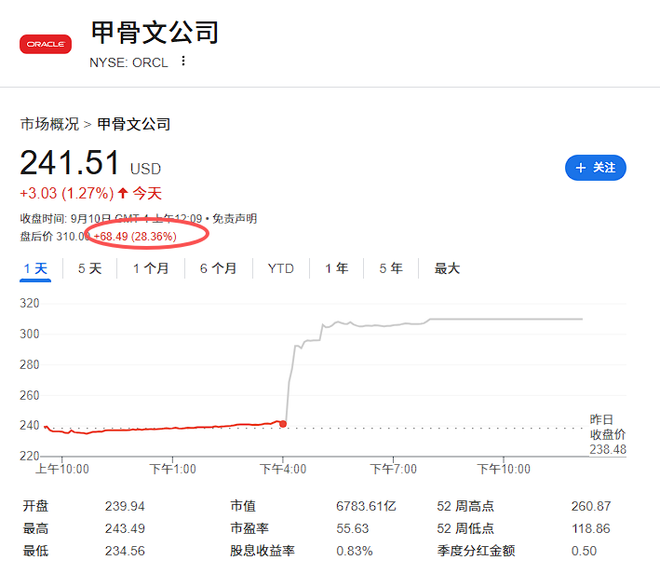Select the YTD chart tab
The image size is (660, 574).
pos(281,268)
